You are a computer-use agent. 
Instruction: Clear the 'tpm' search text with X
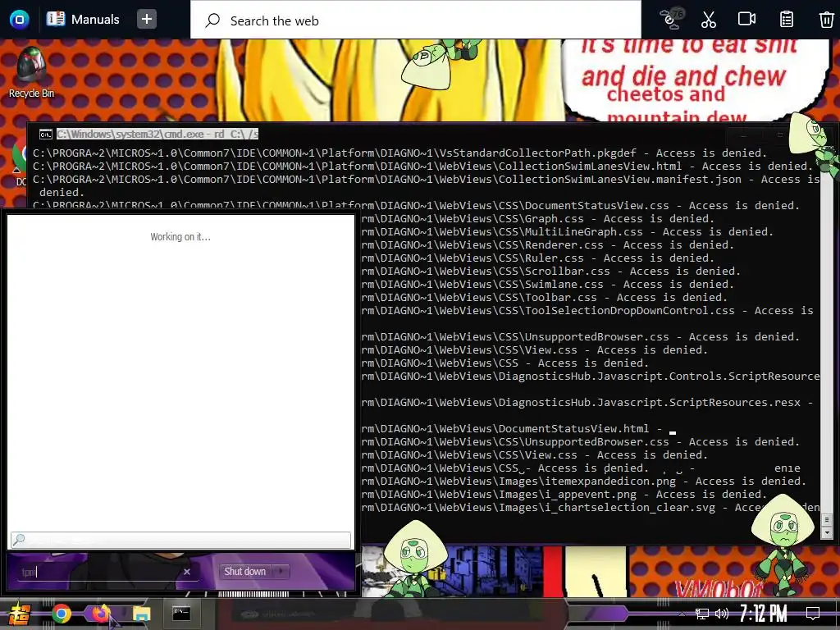click(x=187, y=572)
